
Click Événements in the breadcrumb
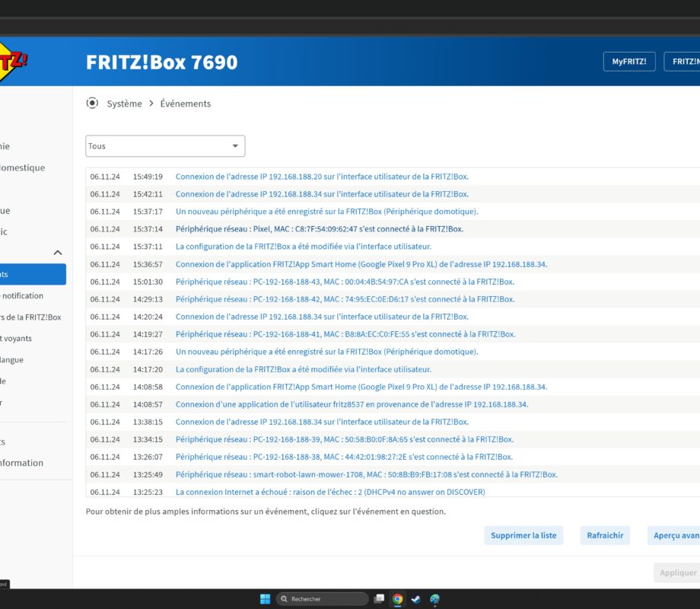(x=185, y=104)
